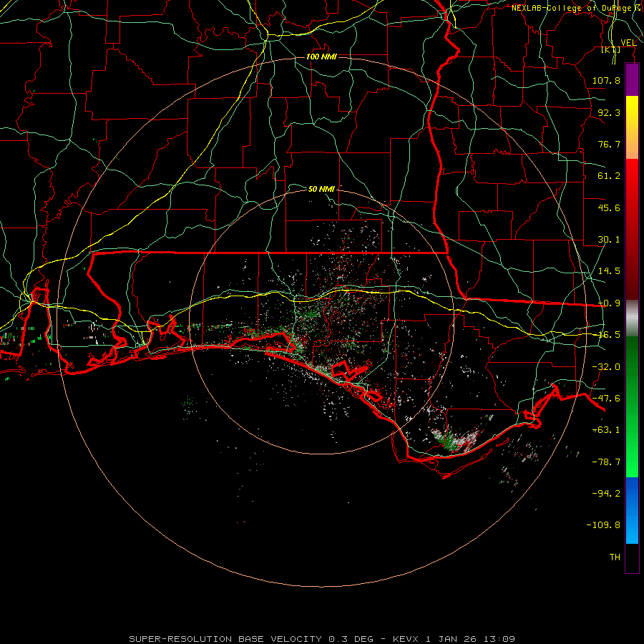This screenshot has height=644, width=644.
Task: Click the -47.6 velocity scale label
Action: pos(606,399)
